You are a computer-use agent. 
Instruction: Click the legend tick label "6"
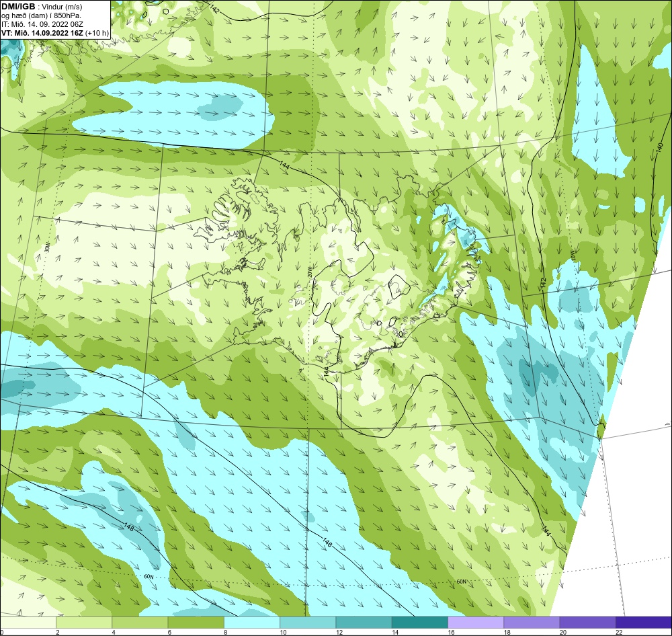170,632
